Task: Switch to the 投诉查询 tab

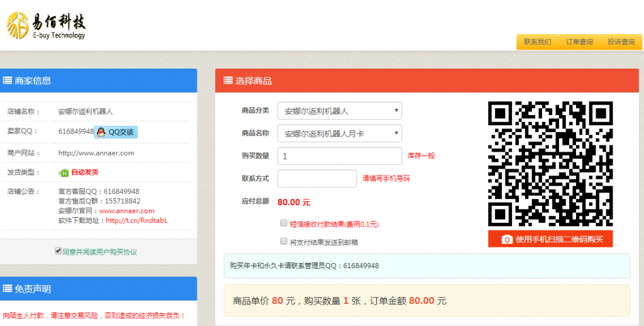Action: click(621, 42)
